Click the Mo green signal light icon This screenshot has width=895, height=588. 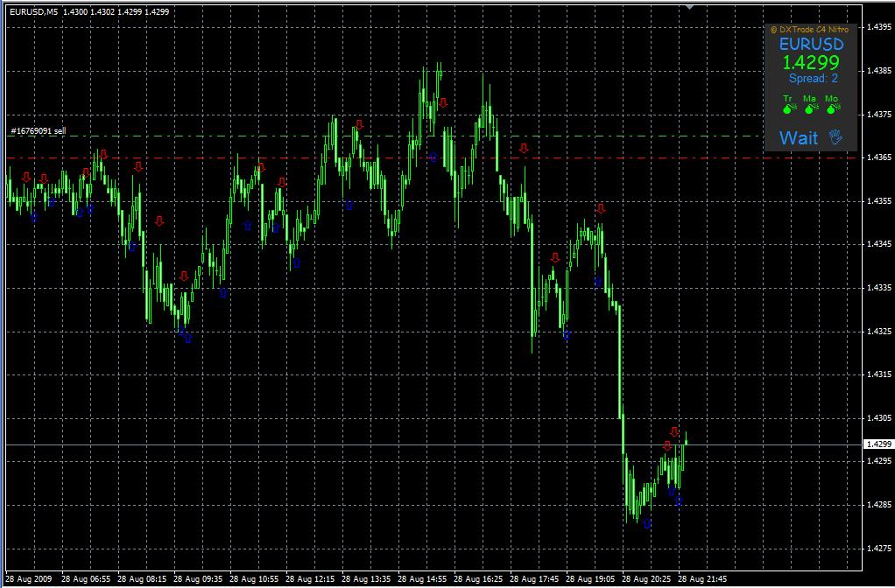pyautogui.click(x=833, y=108)
